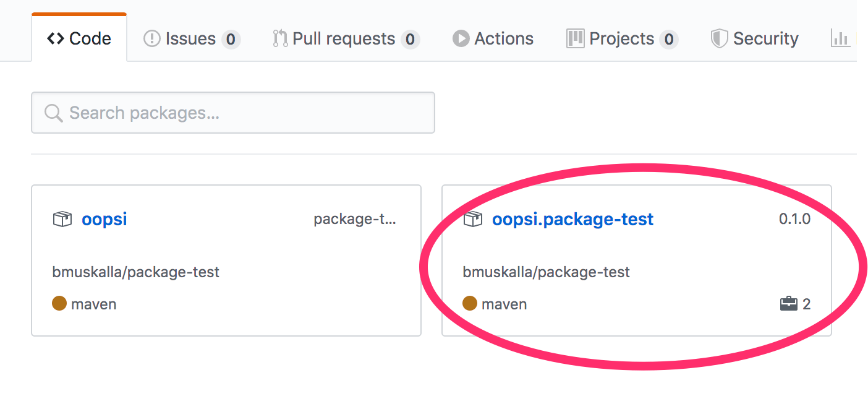
Task: Click the project board icon beside Projects
Action: (x=575, y=38)
